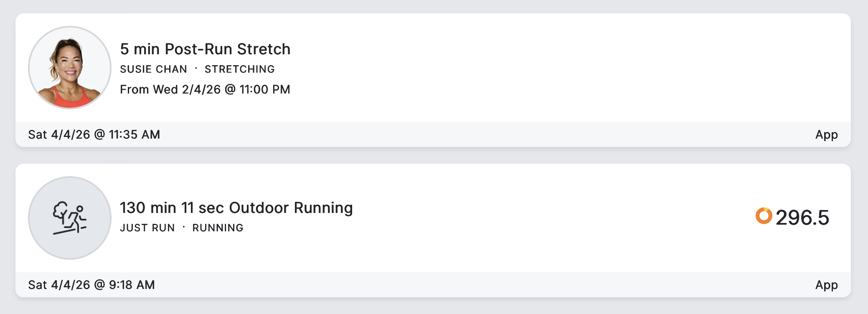868x314 pixels.
Task: Click the orange output ring icon
Action: (x=764, y=216)
